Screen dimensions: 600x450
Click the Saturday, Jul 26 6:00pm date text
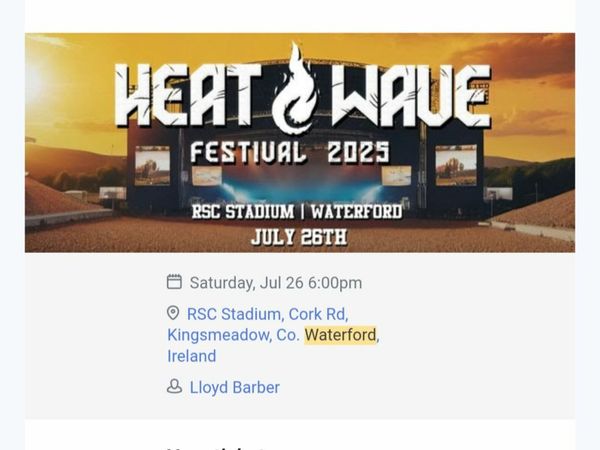pos(276,283)
